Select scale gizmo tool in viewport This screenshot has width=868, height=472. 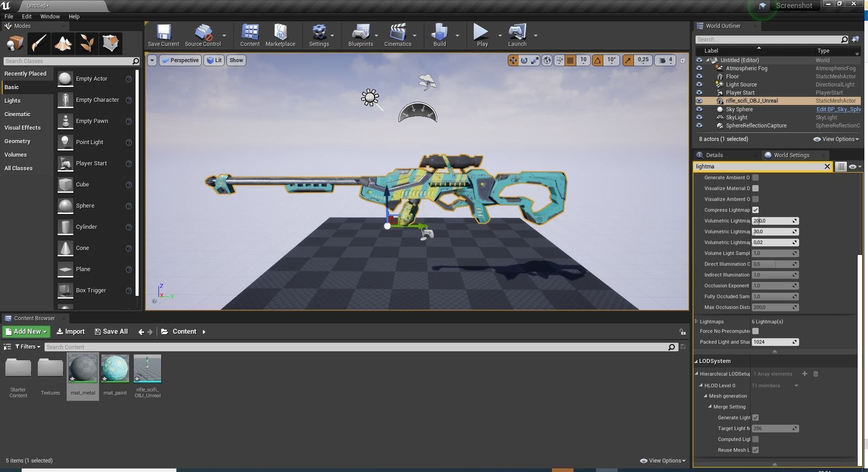[535, 60]
